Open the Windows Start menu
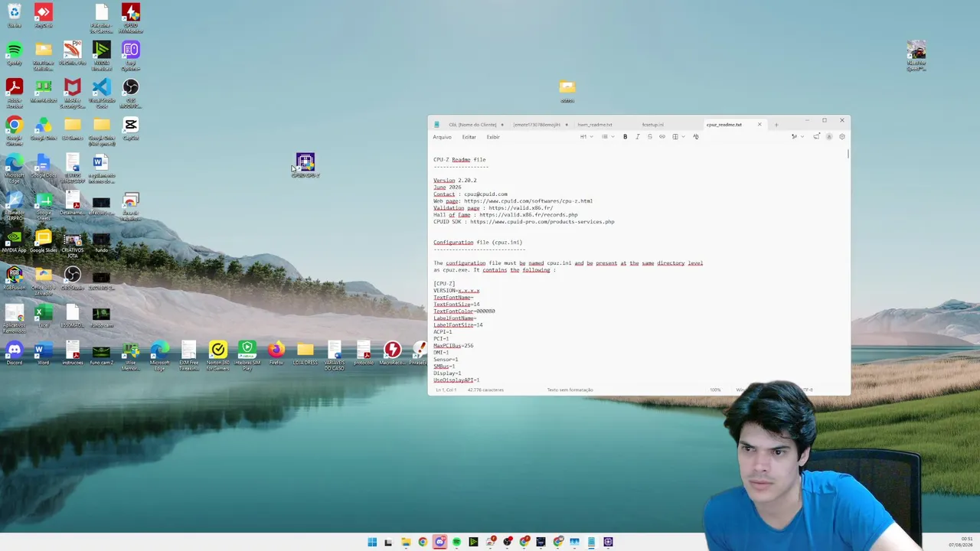This screenshot has height=551, width=980. click(x=372, y=543)
